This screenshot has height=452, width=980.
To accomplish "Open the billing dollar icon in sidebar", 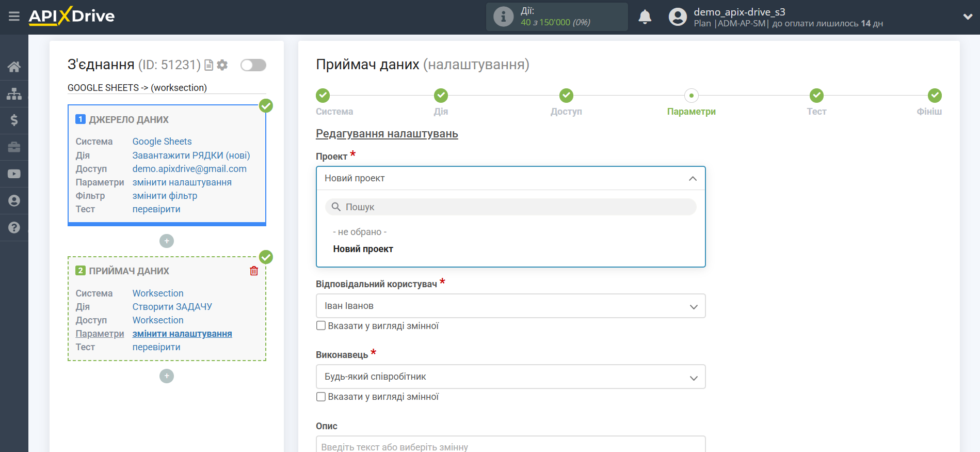I will (14, 120).
